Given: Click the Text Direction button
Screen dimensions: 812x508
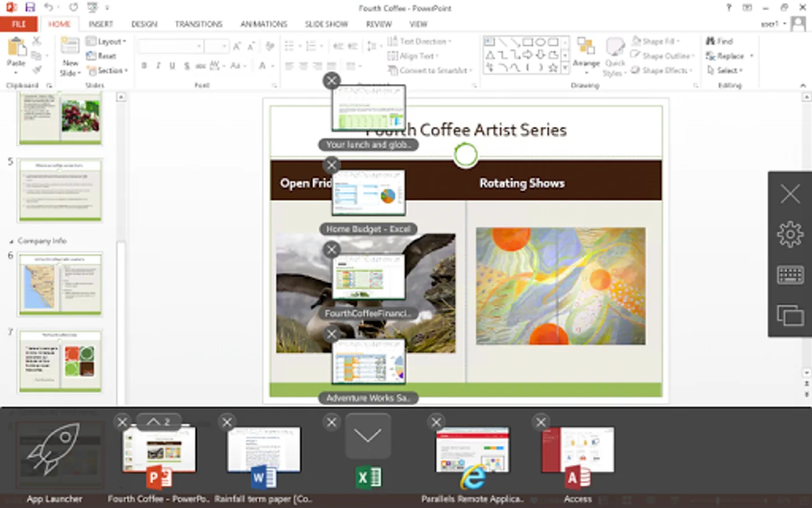Looking at the screenshot, I should point(420,41).
